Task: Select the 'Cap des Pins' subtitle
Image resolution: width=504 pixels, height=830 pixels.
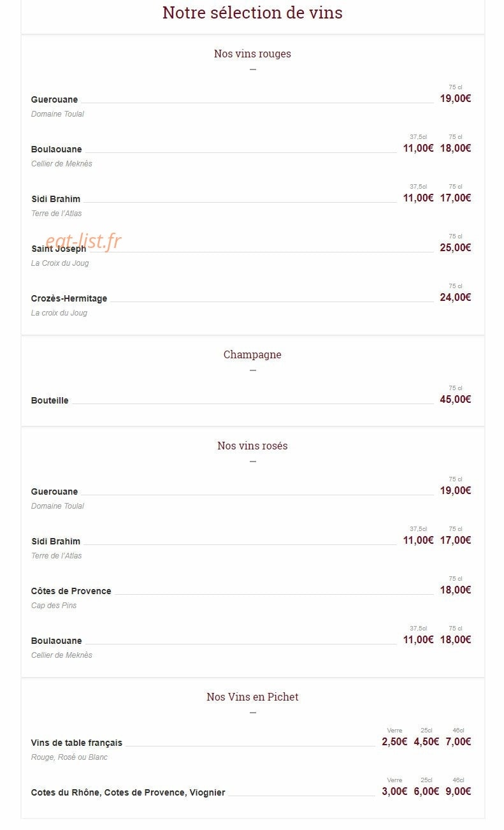Action: [x=54, y=606]
